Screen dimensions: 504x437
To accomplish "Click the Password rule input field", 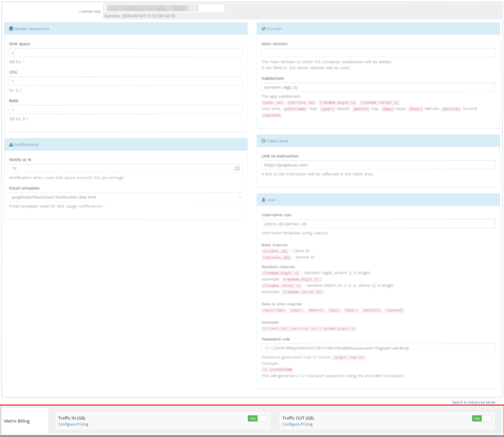I will (378, 348).
